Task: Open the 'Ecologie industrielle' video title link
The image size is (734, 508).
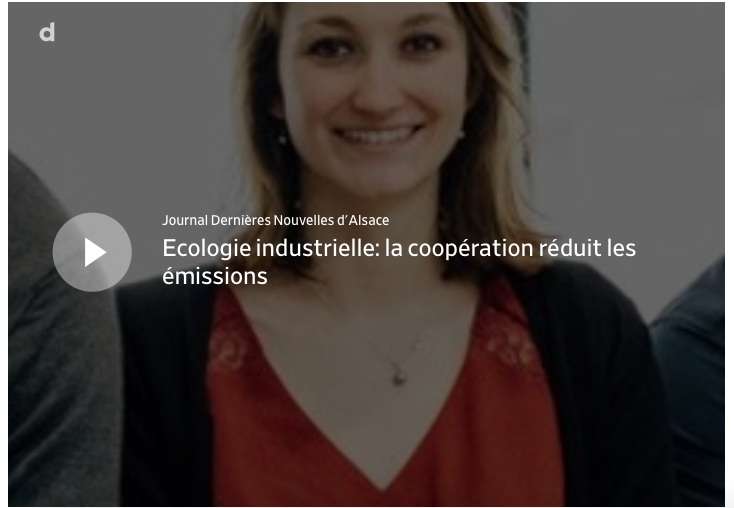Action: point(399,262)
